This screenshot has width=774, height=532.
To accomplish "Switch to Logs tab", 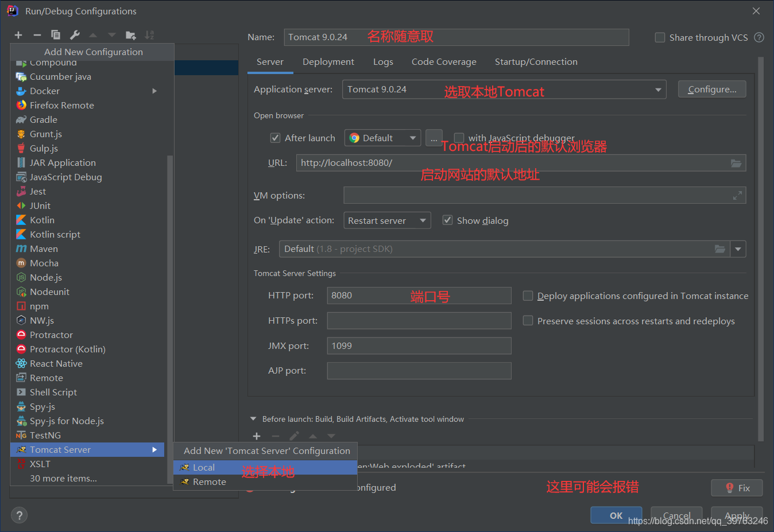I will (383, 62).
